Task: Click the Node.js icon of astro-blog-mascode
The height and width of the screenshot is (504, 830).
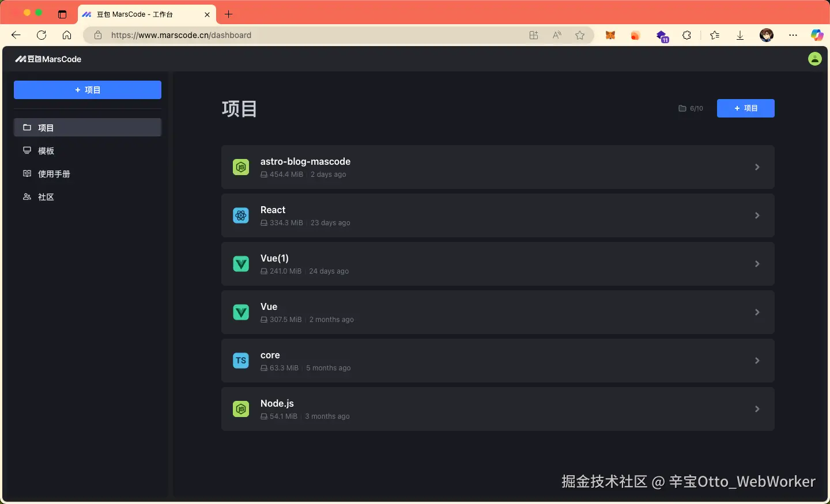Action: point(241,167)
